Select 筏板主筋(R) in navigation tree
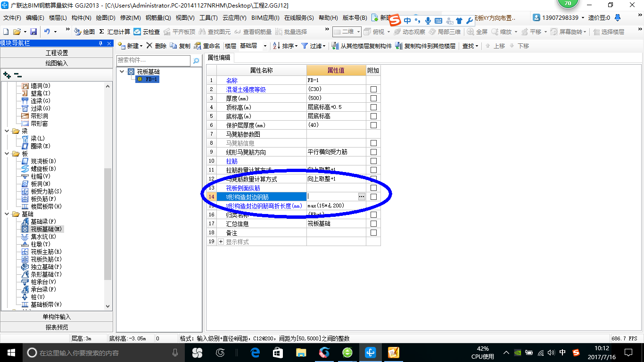Viewport: 644px width, 362px height. (x=46, y=252)
